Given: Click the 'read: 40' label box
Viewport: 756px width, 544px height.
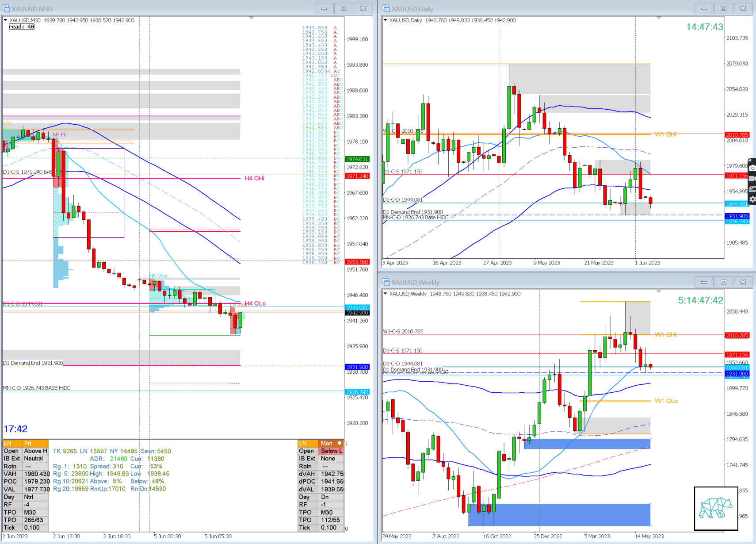Looking at the screenshot, I should pyautogui.click(x=22, y=27).
